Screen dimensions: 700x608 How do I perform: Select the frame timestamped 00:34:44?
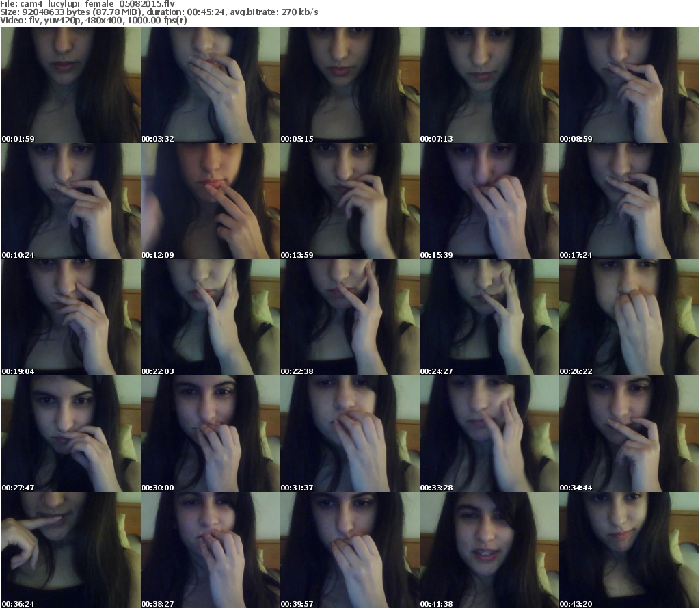click(x=629, y=434)
